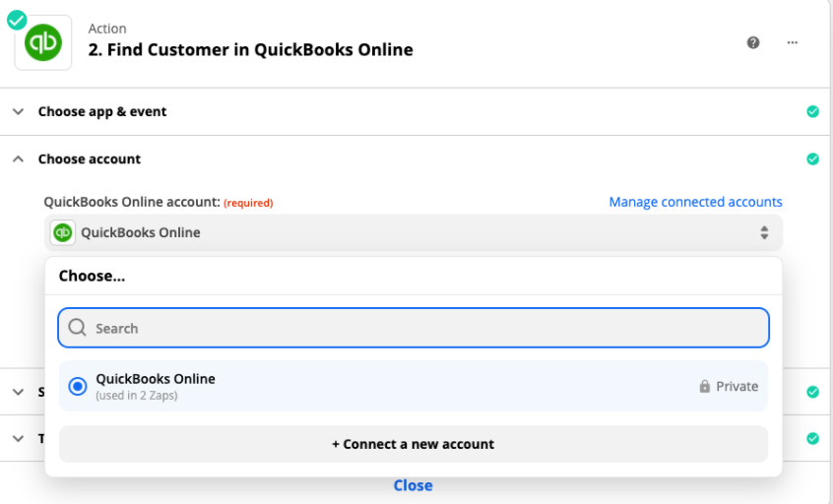
Task: Click Manage connected accounts link
Action: pyautogui.click(x=695, y=202)
